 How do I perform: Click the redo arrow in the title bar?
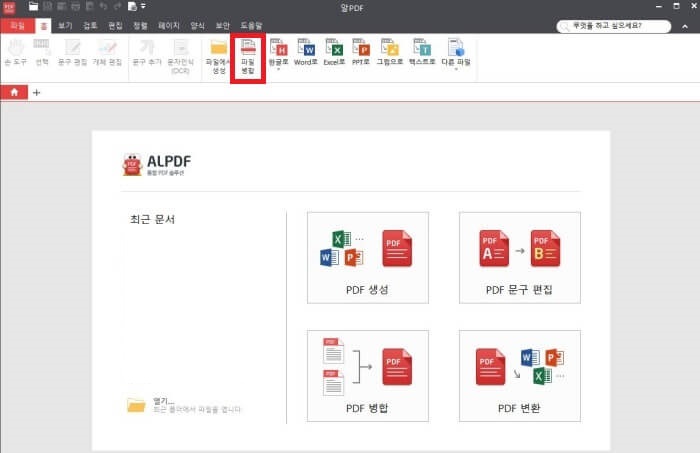(x=117, y=6)
